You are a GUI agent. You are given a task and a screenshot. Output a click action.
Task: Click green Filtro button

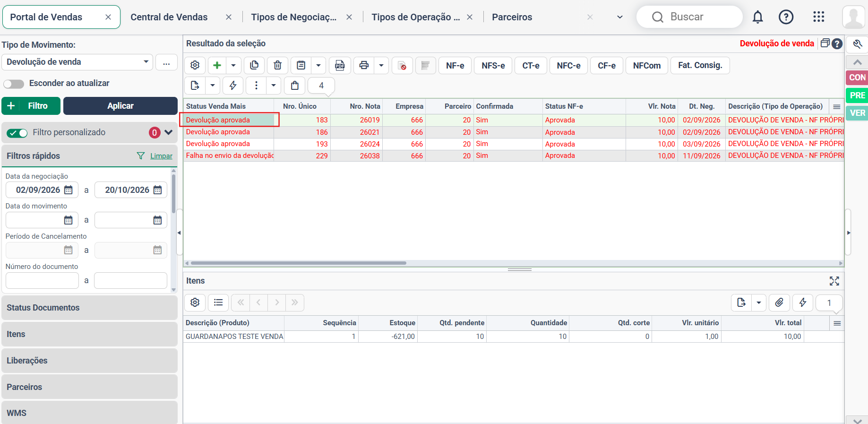pyautogui.click(x=31, y=106)
